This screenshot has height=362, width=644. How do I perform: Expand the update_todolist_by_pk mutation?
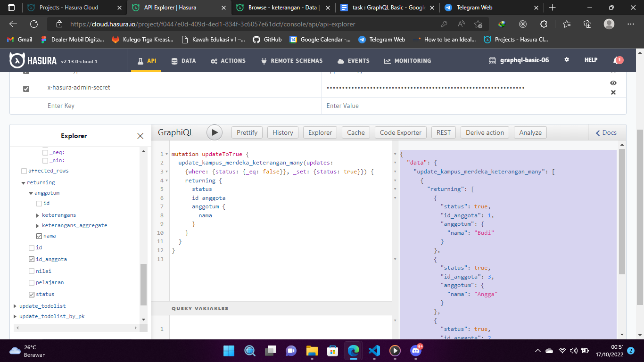15,316
